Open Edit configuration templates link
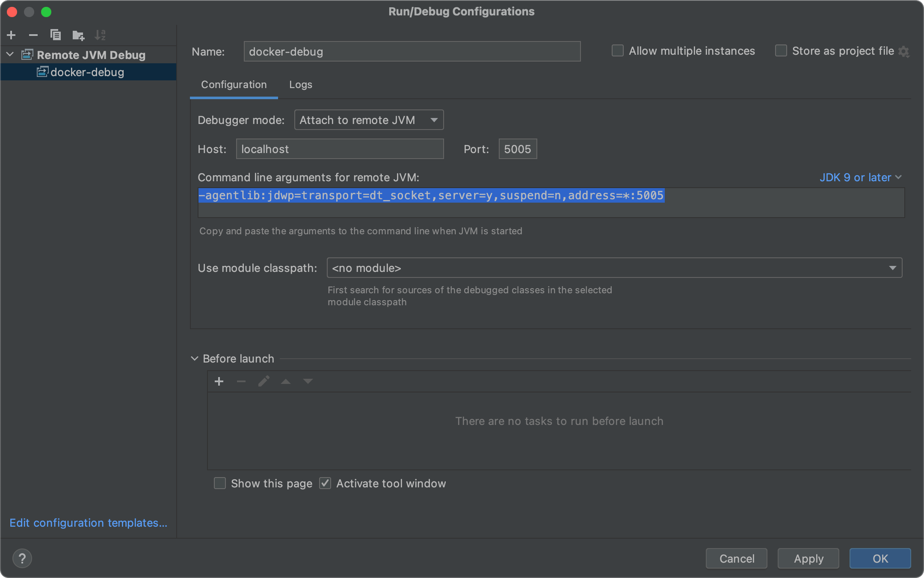This screenshot has height=578, width=924. (x=89, y=523)
